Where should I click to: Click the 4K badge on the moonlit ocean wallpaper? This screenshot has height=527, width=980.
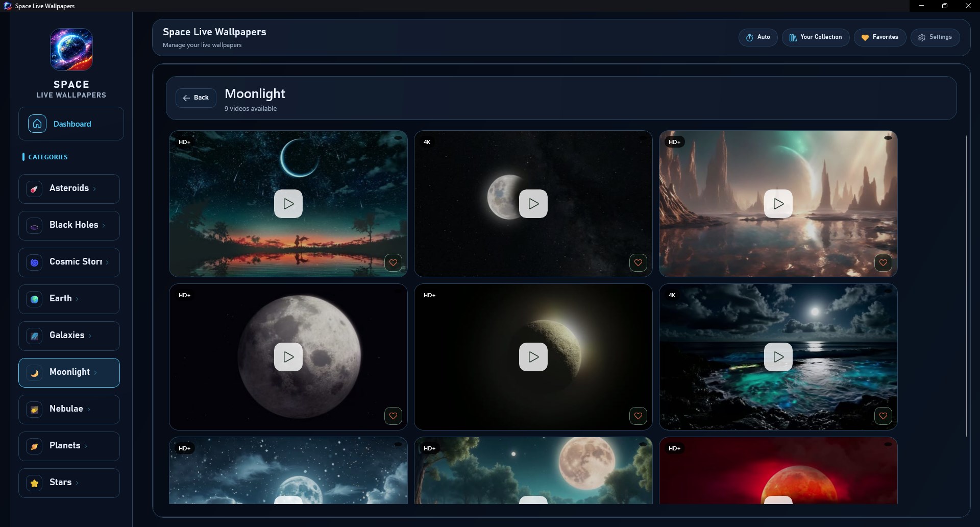[672, 295]
